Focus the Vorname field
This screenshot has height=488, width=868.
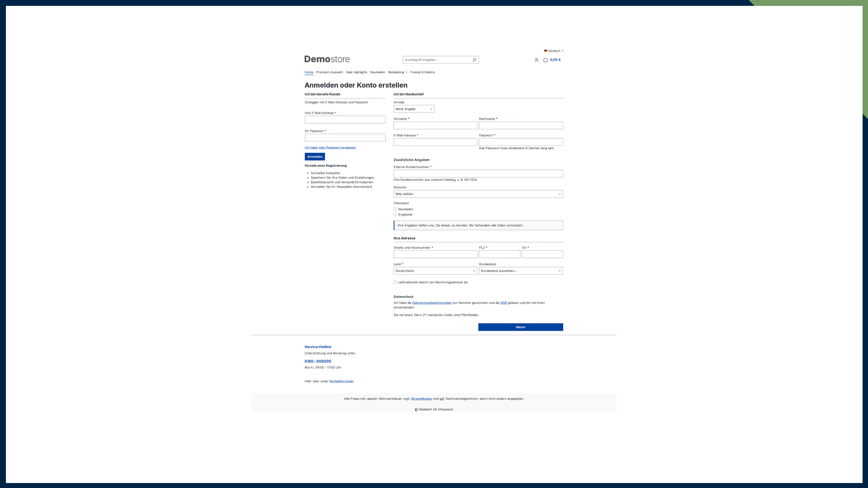coord(435,126)
